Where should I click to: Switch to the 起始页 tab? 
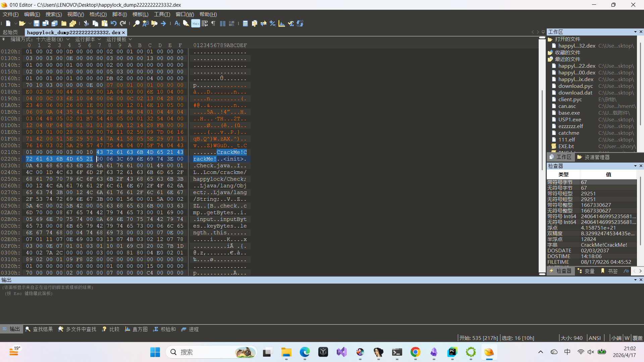click(10, 32)
